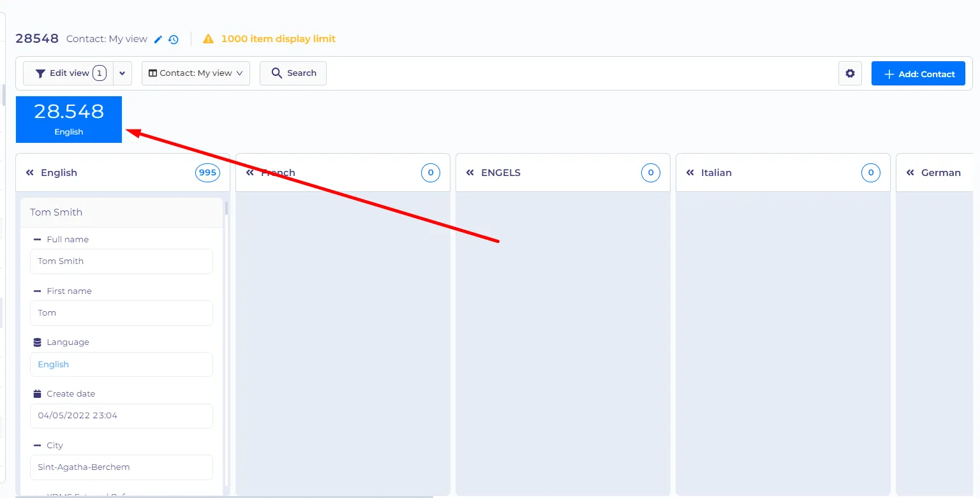This screenshot has width=980, height=498.
Task: Click the blue 28.548 English summary tile
Action: tap(69, 119)
